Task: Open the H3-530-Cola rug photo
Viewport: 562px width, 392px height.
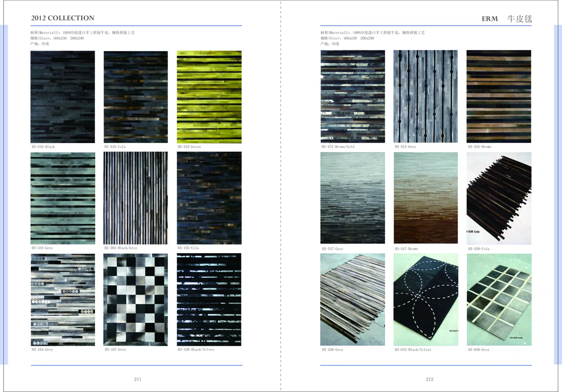Action: pos(499,198)
